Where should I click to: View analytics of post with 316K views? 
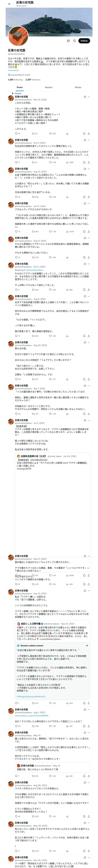[x=70, y=162]
